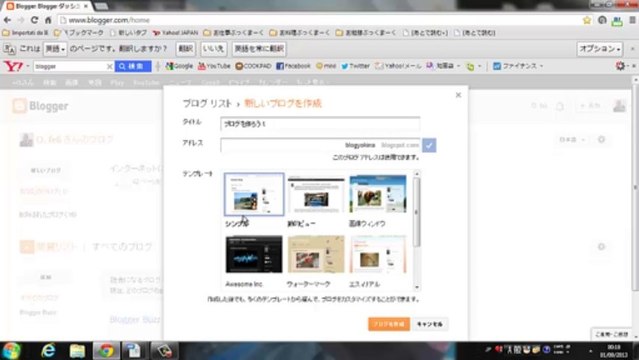Click the Yahoo! logo in toolbar
The height and width of the screenshot is (360, 639).
coord(13,66)
